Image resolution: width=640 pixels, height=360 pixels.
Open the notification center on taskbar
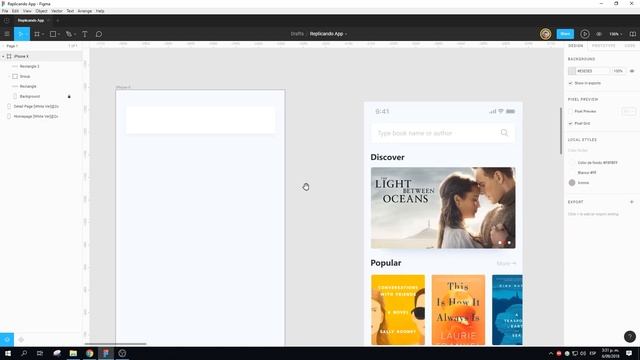(x=629, y=353)
